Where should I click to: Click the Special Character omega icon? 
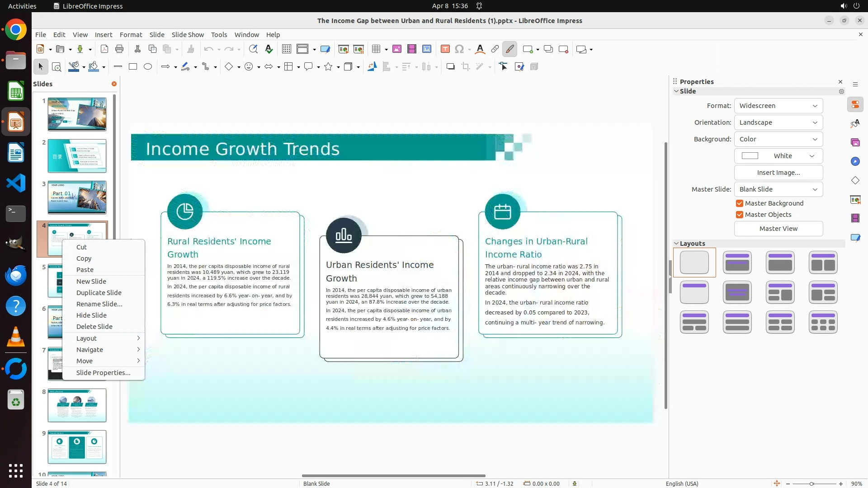coord(459,49)
